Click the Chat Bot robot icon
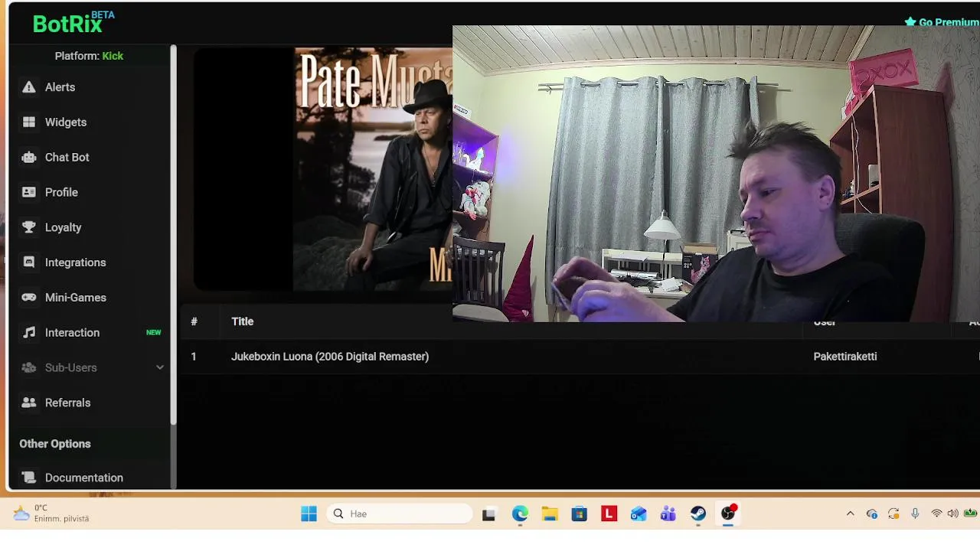The height and width of the screenshot is (551, 980). tap(29, 158)
